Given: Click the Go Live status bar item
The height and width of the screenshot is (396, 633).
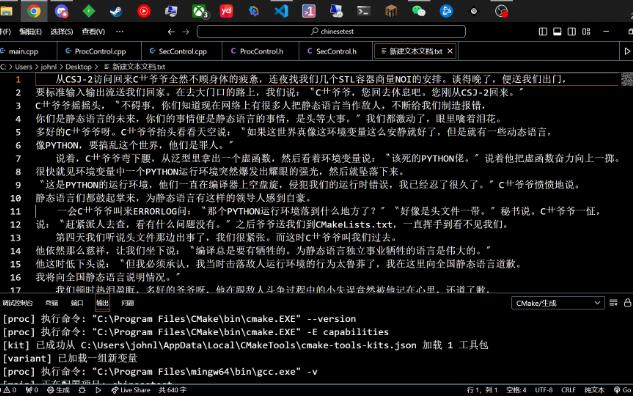Looking at the screenshot, I should [623, 390].
